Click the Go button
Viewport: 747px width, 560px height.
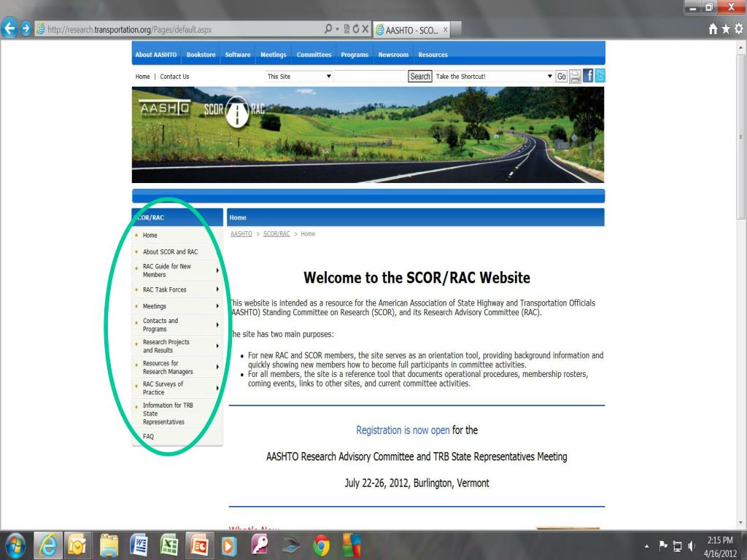click(562, 76)
